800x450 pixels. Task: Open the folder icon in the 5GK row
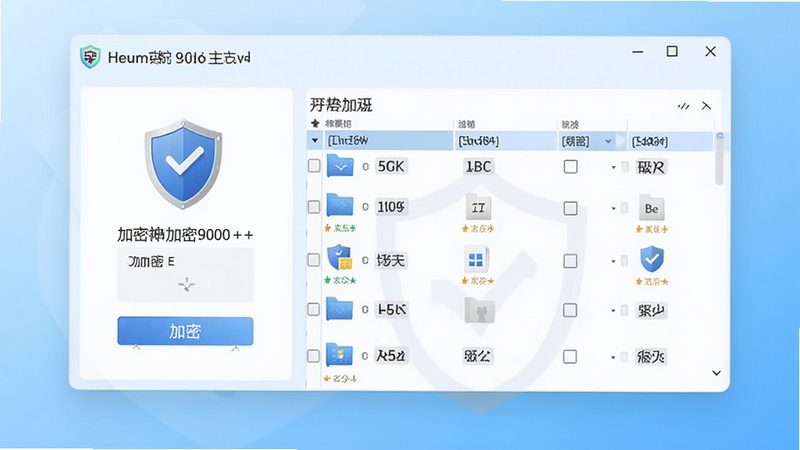tap(340, 166)
